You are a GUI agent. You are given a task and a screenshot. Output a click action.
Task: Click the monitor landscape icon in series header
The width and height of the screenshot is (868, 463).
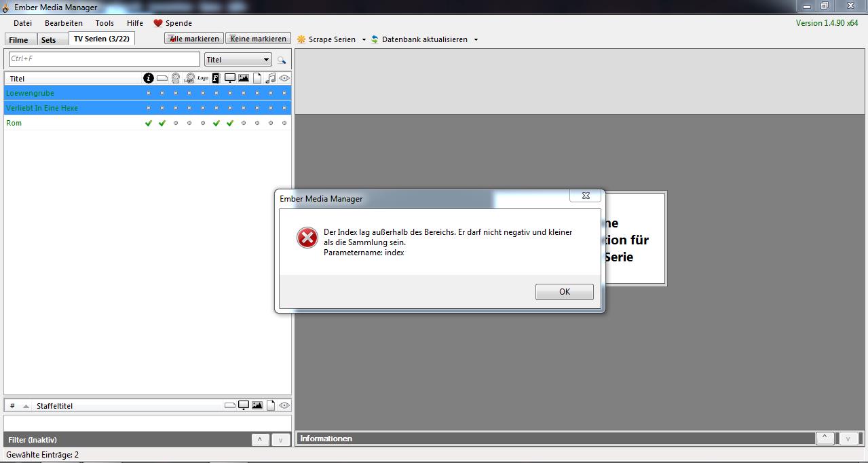click(x=230, y=78)
